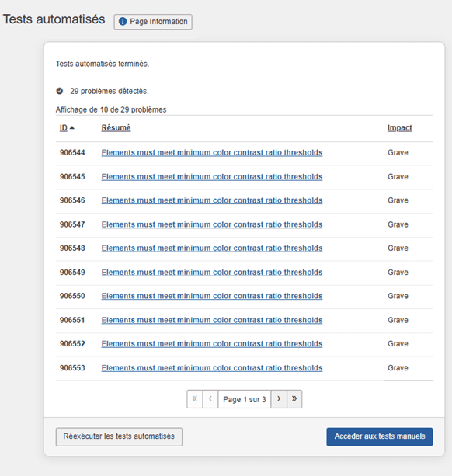
Task: Open issue 906550 color contrast link
Action: [212, 296]
